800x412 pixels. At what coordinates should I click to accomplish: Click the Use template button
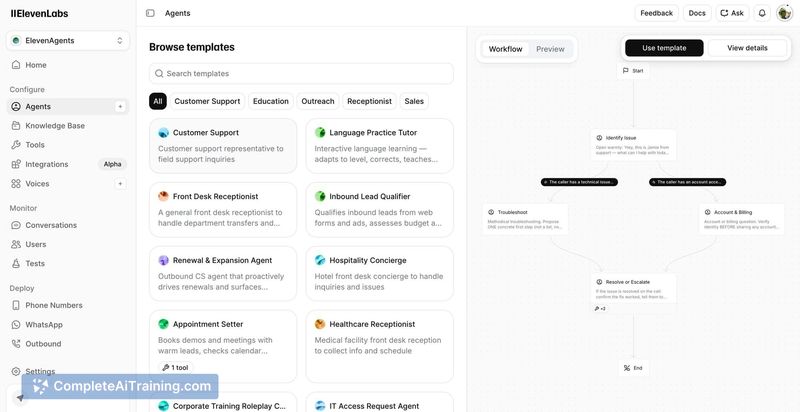coord(664,48)
